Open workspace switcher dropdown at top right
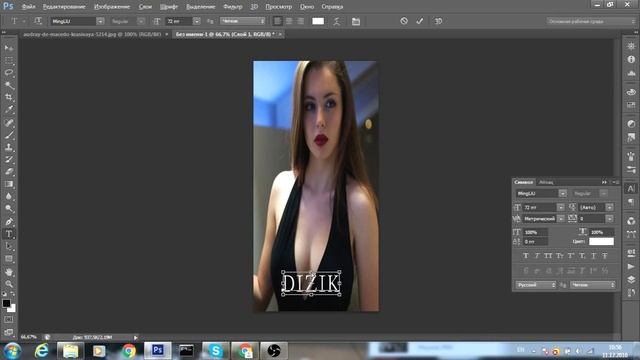Viewport: 640px width, 360px height. (591, 21)
